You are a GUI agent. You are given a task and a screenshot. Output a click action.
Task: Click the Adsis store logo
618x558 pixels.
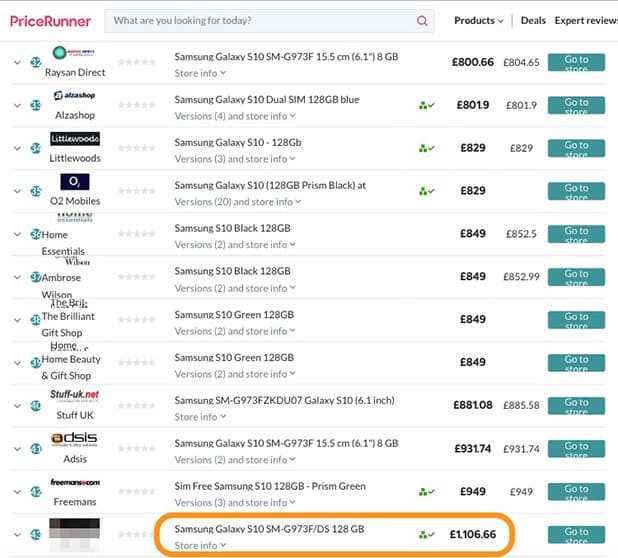pos(75,440)
